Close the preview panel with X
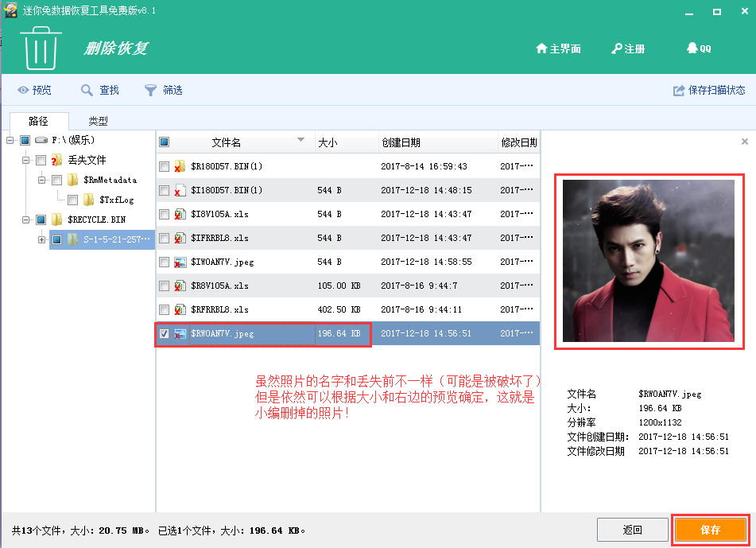The image size is (756, 548). tap(744, 142)
